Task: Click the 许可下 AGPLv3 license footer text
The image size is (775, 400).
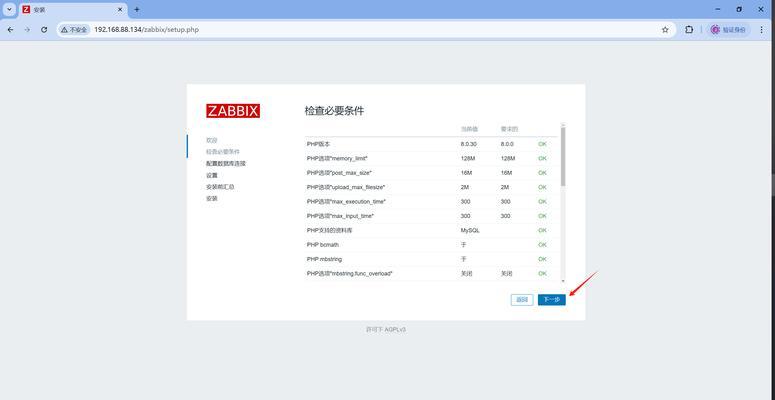Action: point(386,329)
